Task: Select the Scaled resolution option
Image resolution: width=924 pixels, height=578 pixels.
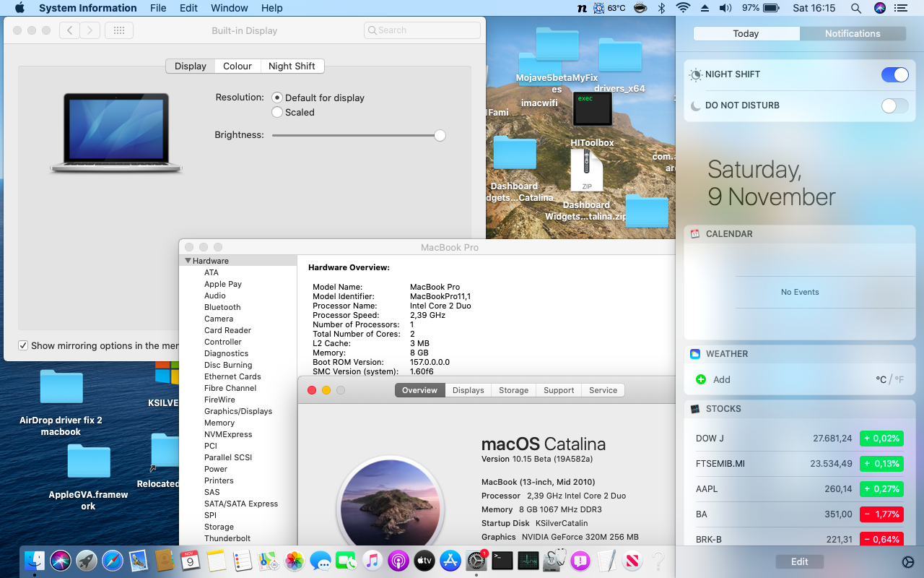Action: (277, 112)
